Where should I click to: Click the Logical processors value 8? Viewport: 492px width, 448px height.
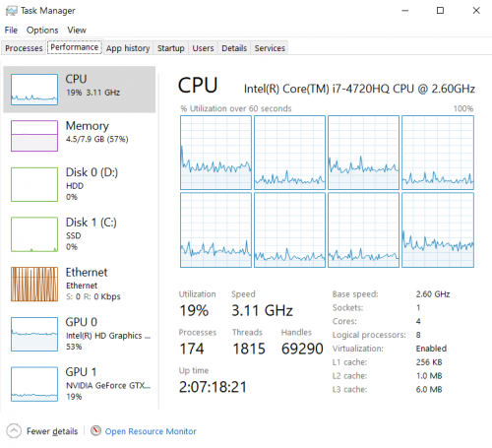pyautogui.click(x=418, y=335)
